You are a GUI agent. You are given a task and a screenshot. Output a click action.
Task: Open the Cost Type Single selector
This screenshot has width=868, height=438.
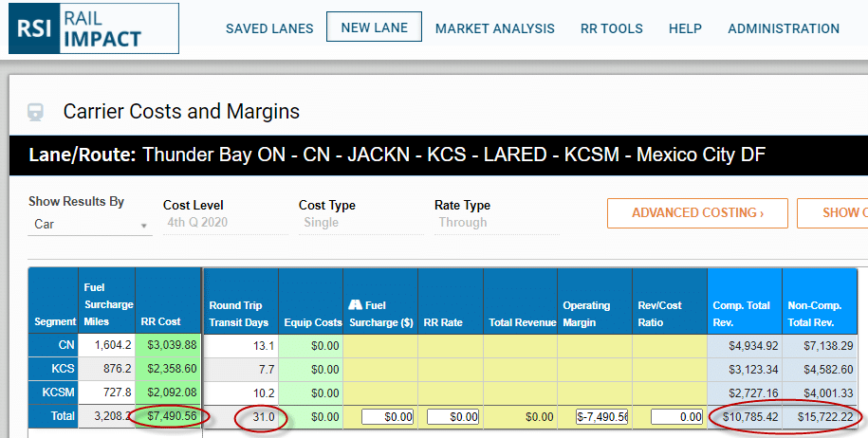tap(360, 224)
